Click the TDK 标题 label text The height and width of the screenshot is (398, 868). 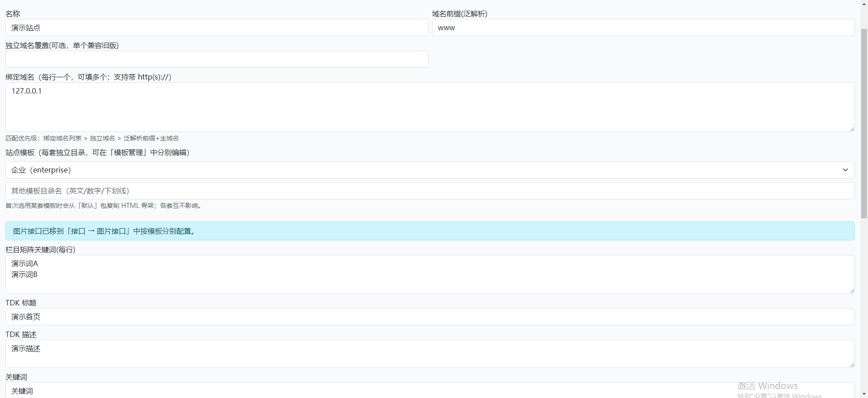pos(21,303)
